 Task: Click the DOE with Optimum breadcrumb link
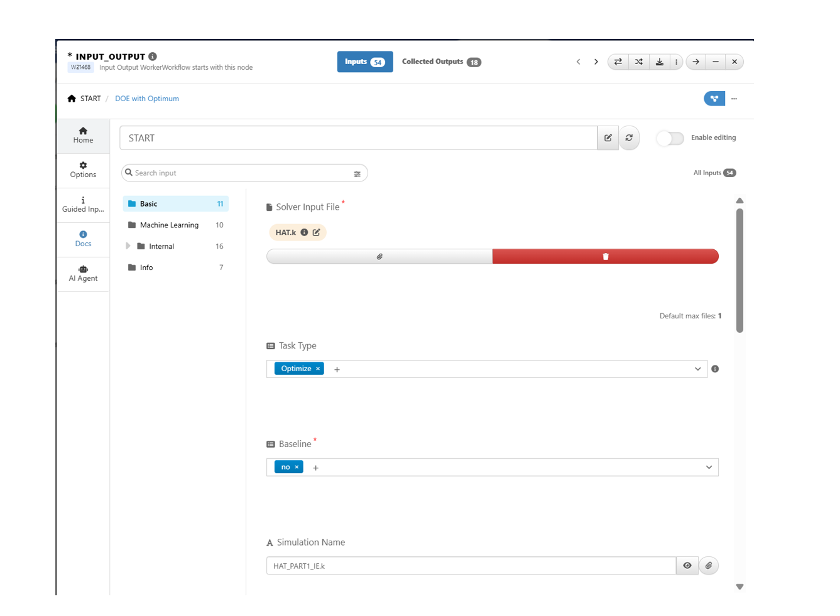pos(147,99)
